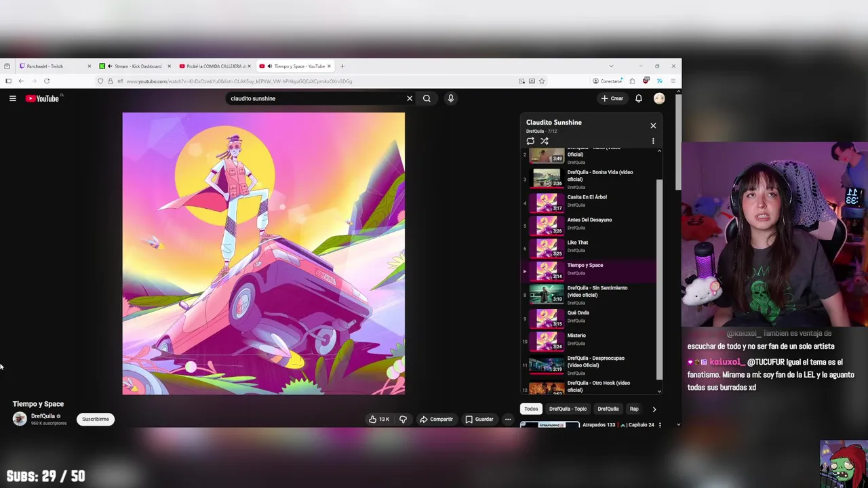868x488 pixels.
Task: Subscribe to DrefQuila with Suscribirme
Action: (96, 419)
